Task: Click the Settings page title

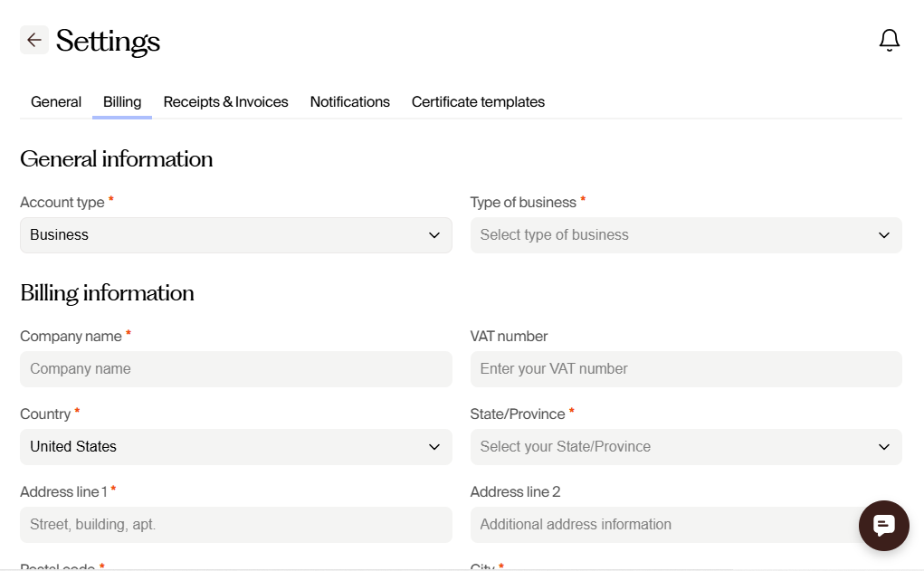Action: click(108, 42)
